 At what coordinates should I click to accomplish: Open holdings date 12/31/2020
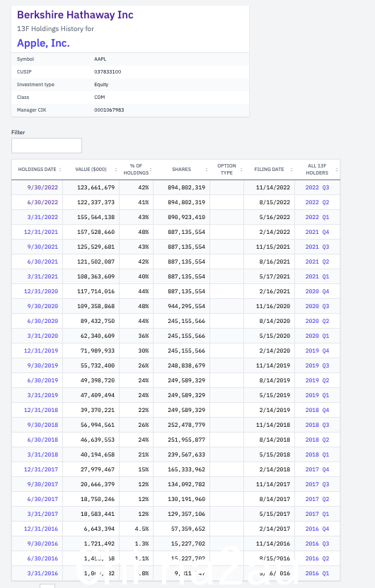[41, 291]
